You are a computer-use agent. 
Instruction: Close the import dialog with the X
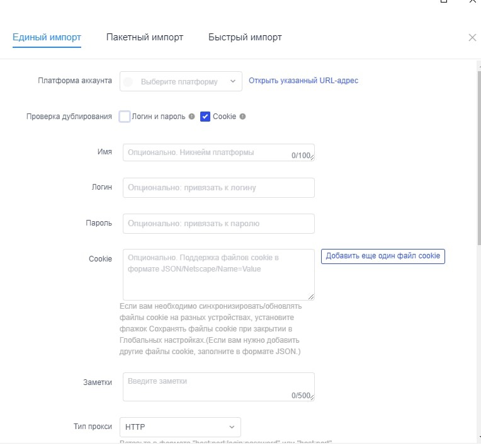(472, 37)
